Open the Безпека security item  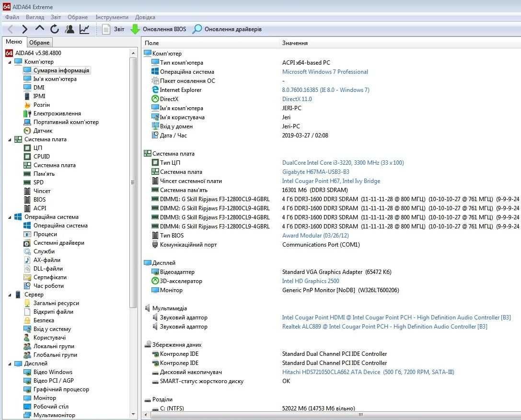[44, 320]
